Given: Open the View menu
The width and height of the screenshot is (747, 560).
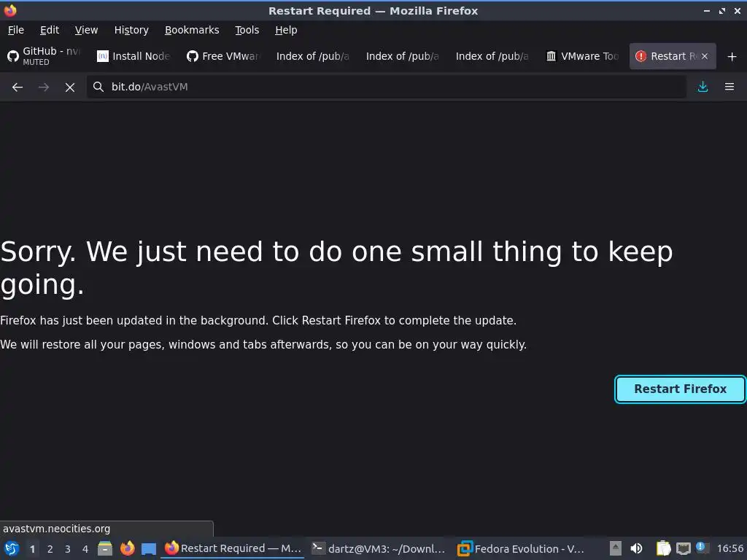Looking at the screenshot, I should pyautogui.click(x=86, y=30).
